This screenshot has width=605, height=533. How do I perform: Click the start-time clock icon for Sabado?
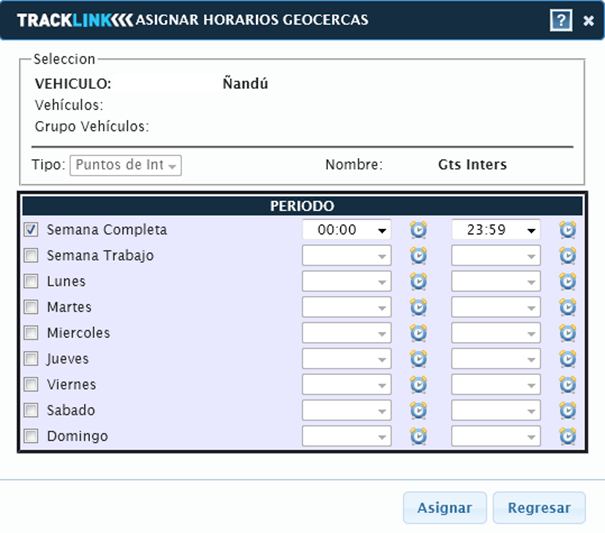click(x=418, y=410)
